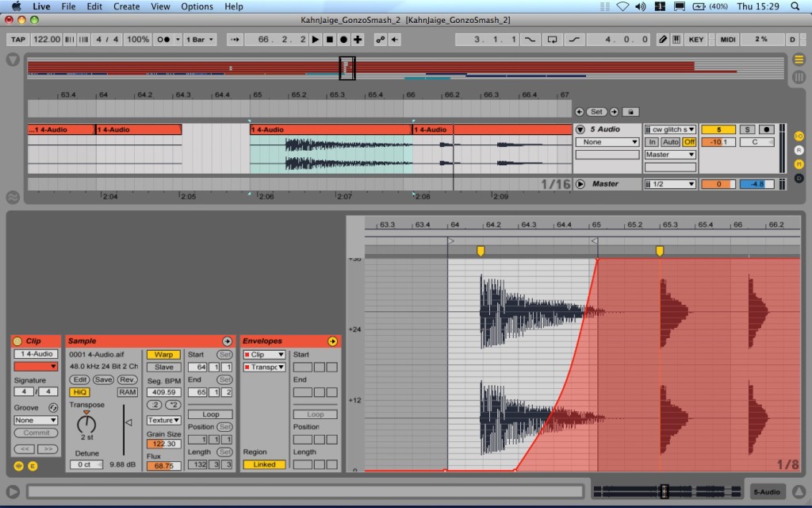Solo track 5 Audio

point(747,129)
